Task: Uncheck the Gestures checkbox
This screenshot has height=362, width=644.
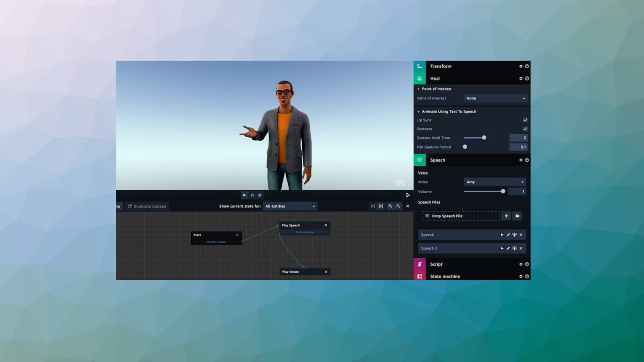Action: pos(525,129)
